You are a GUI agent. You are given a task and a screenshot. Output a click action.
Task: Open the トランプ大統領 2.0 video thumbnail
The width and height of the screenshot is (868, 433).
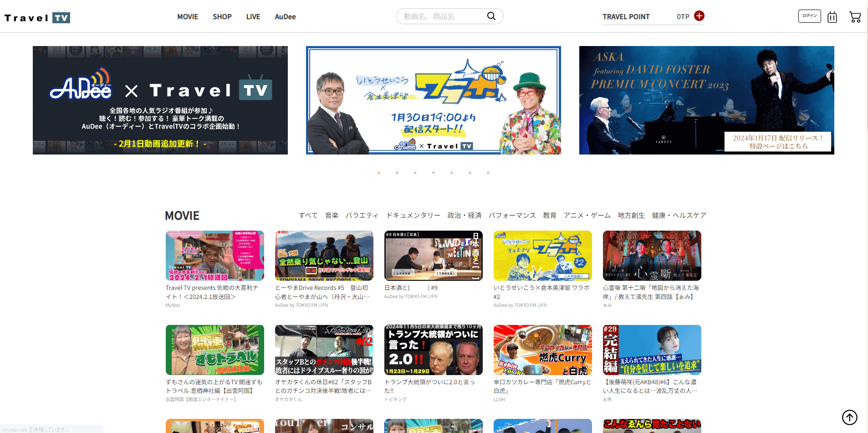coord(434,350)
